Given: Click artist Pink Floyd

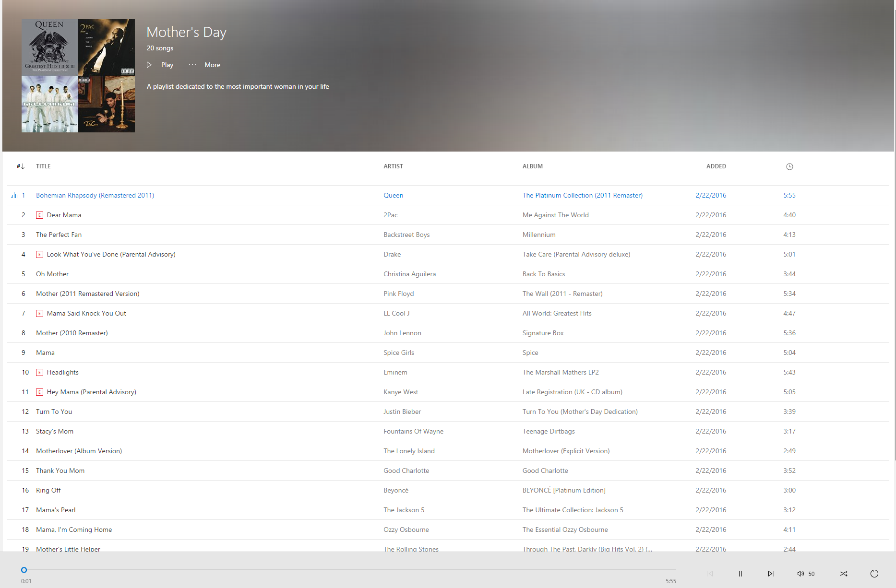Looking at the screenshot, I should click(398, 294).
